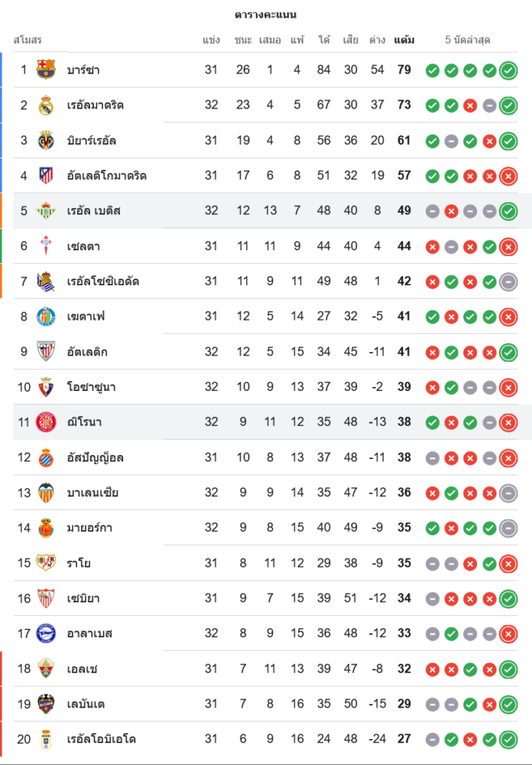This screenshot has width=532, height=765.
Task: Click the 5 นัดล่าสุด column header
Action: [x=468, y=40]
